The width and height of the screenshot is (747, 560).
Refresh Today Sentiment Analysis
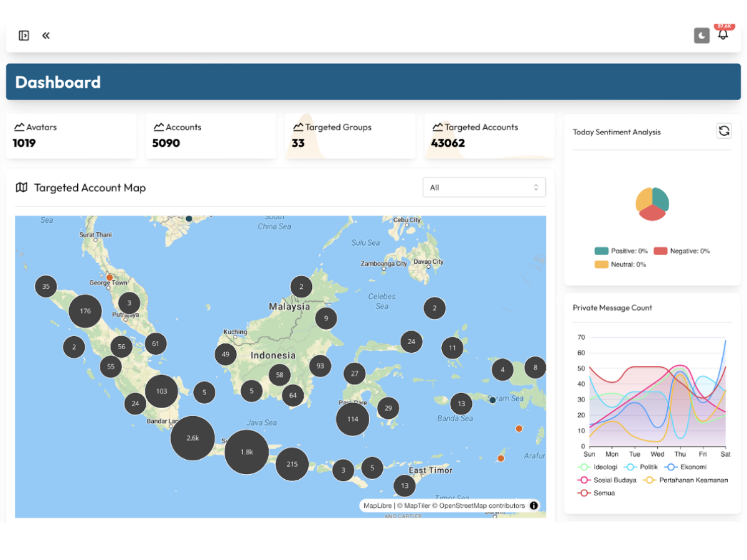click(723, 131)
